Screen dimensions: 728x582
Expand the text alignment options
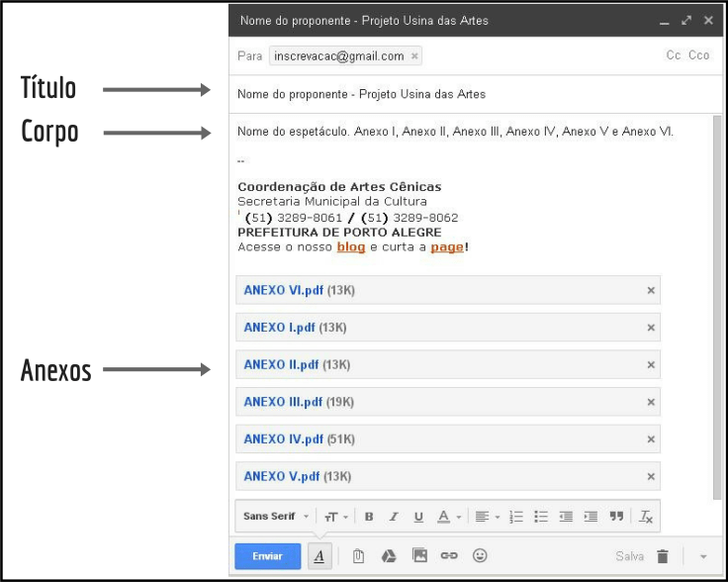tap(487, 517)
